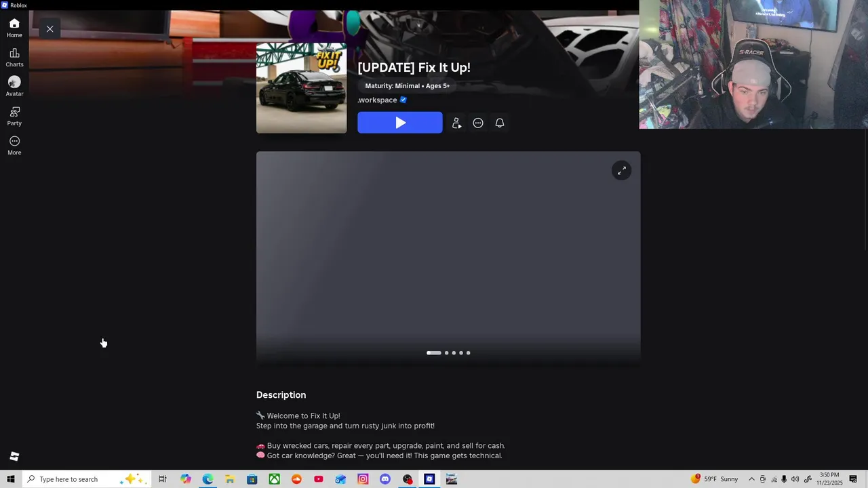Click the [UPDATE] Fix It Up! title

pos(414,67)
